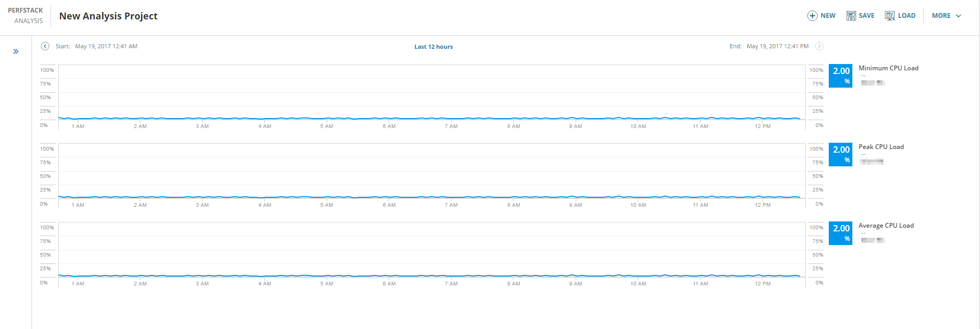Click the Peak CPU Load metric label
Screen dimensions: 980x329
pyautogui.click(x=881, y=147)
